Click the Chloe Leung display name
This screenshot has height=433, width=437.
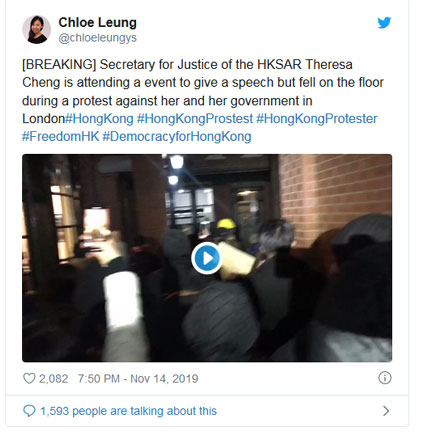coord(97,23)
